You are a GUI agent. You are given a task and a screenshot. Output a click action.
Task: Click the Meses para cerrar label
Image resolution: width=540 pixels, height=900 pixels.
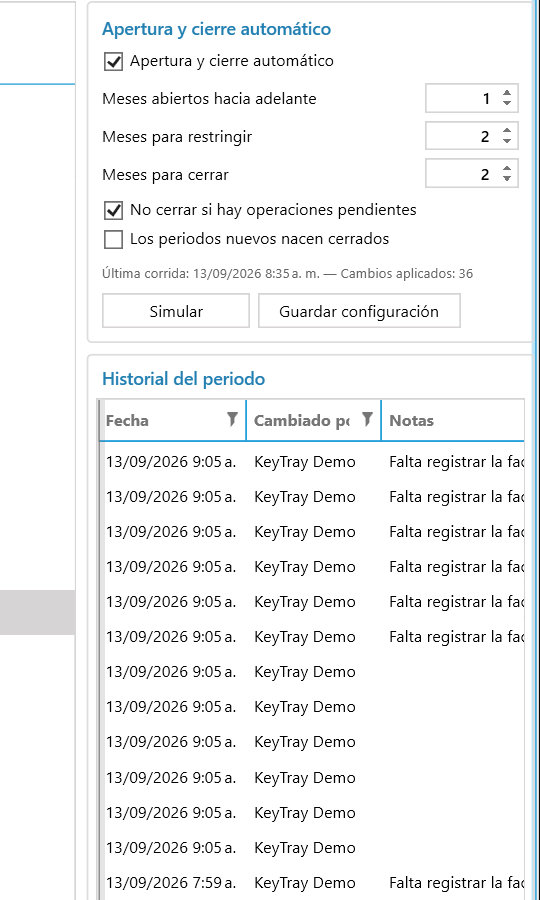[165, 174]
